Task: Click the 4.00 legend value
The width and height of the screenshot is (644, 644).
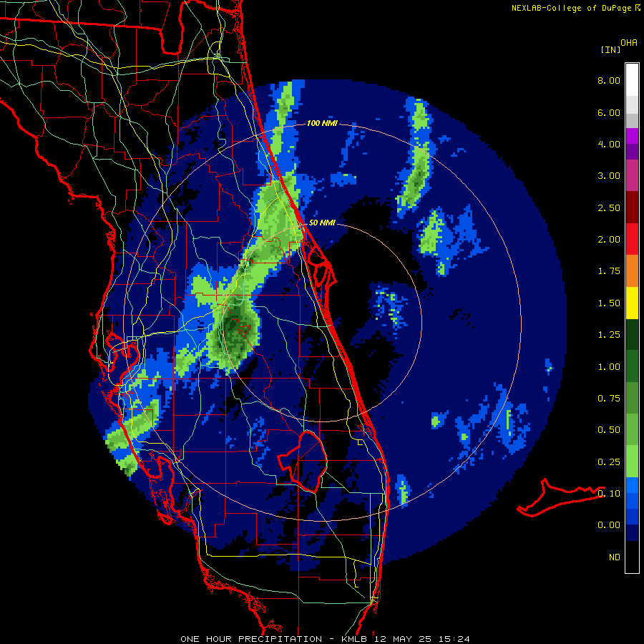Action: pyautogui.click(x=609, y=144)
